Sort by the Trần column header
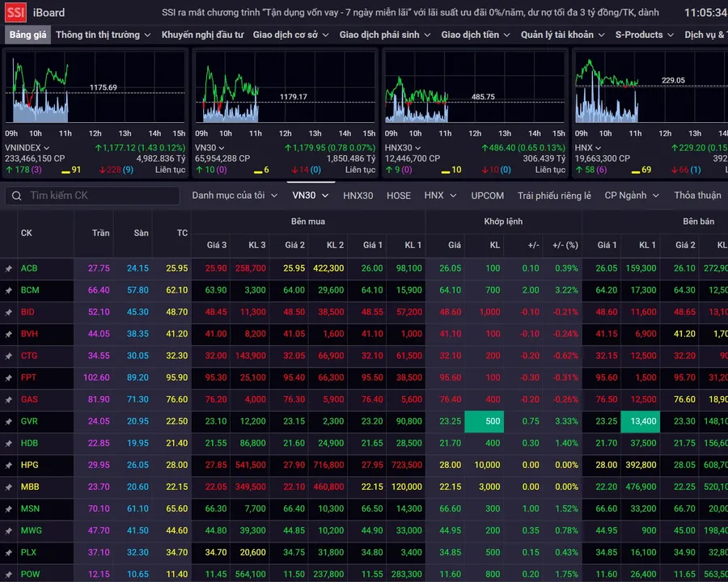728x582 pixels. point(100,234)
